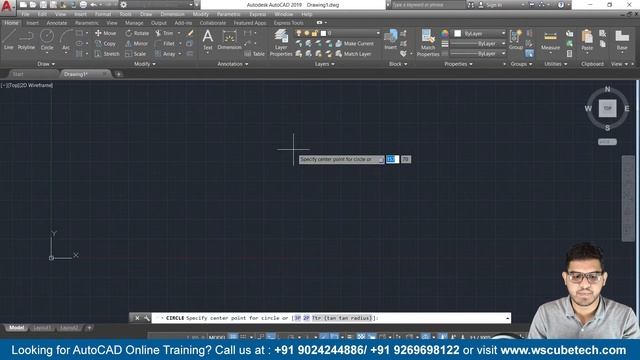640x360 pixels.
Task: Click the Paste icon
Action: (x=587, y=40)
